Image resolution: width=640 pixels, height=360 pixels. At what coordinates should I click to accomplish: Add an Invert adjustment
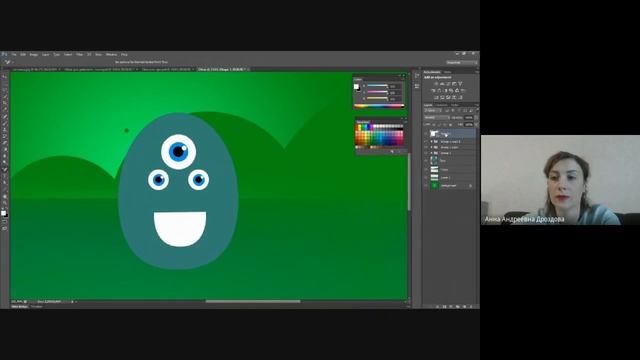click(x=436, y=97)
